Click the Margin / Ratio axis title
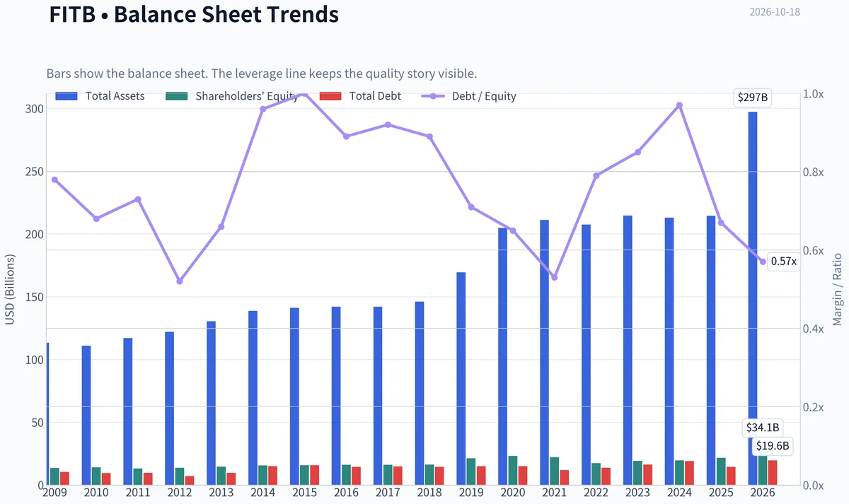 [837, 289]
